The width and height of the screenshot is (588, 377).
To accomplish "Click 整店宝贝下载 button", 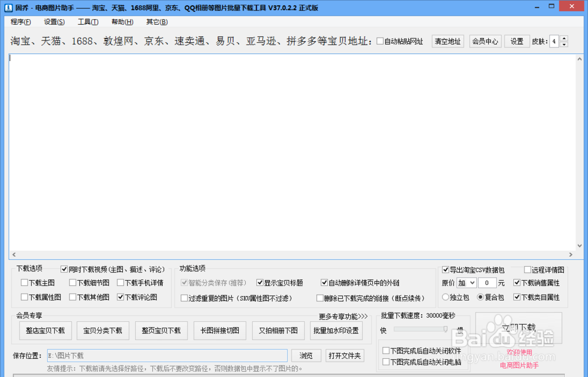I will (x=45, y=331).
